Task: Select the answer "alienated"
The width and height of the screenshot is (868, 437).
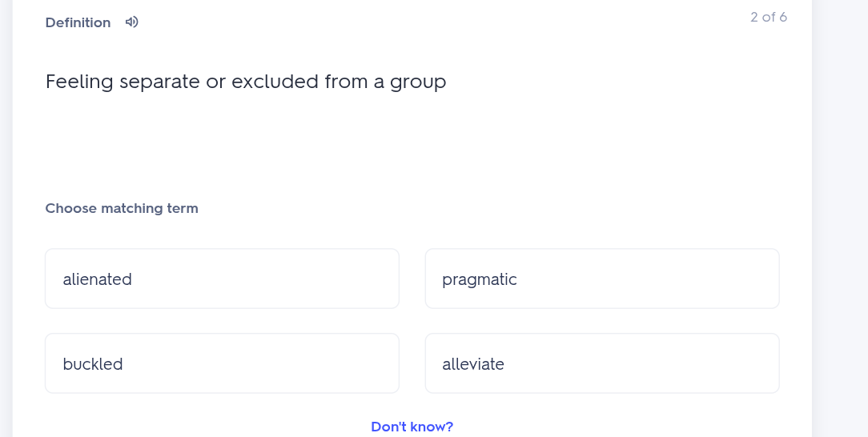Action: [222, 279]
